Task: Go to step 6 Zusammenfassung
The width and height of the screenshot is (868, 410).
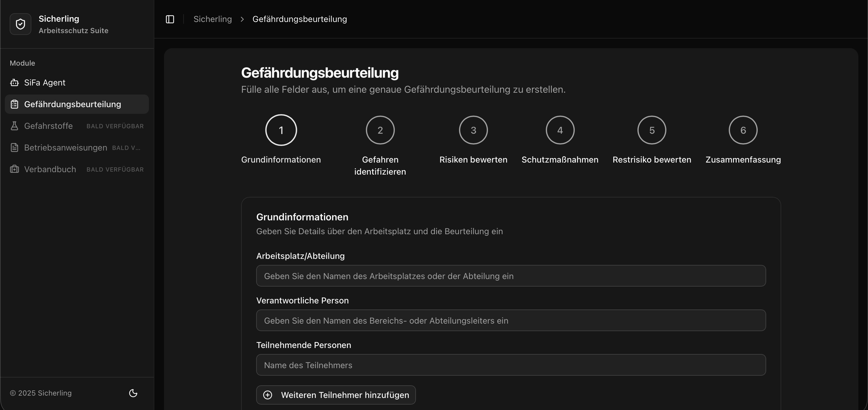Action: pos(743,130)
